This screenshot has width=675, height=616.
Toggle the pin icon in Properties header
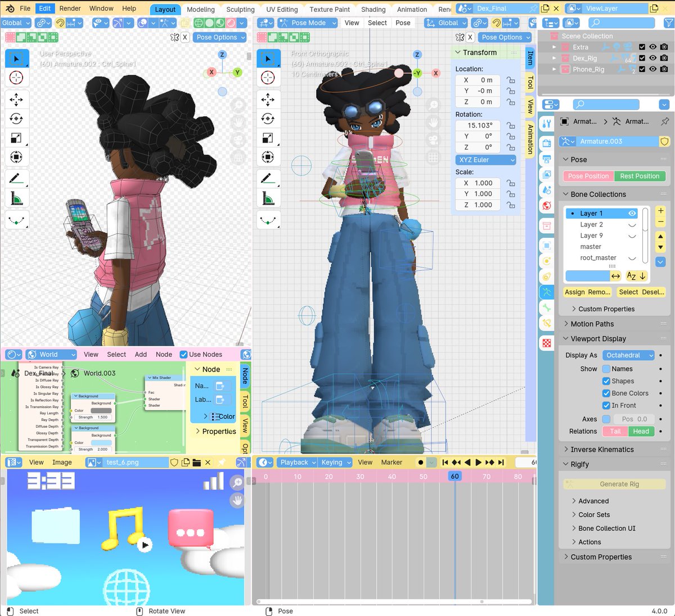point(665,121)
